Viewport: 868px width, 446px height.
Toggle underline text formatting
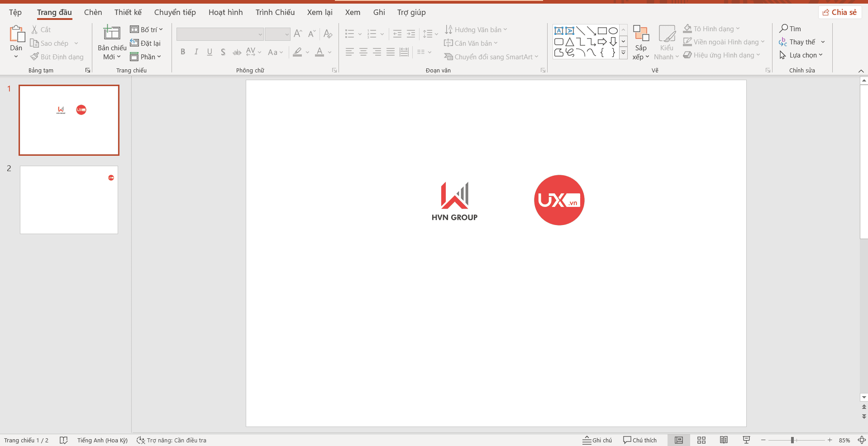209,52
